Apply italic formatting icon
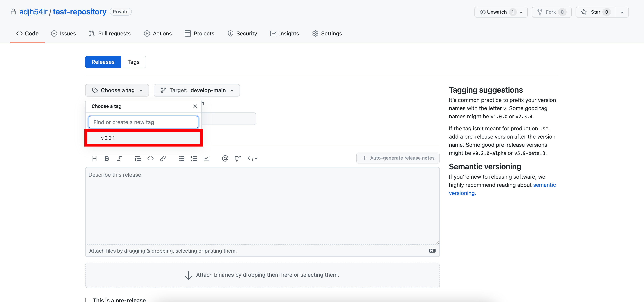This screenshot has height=302, width=644. tap(119, 158)
